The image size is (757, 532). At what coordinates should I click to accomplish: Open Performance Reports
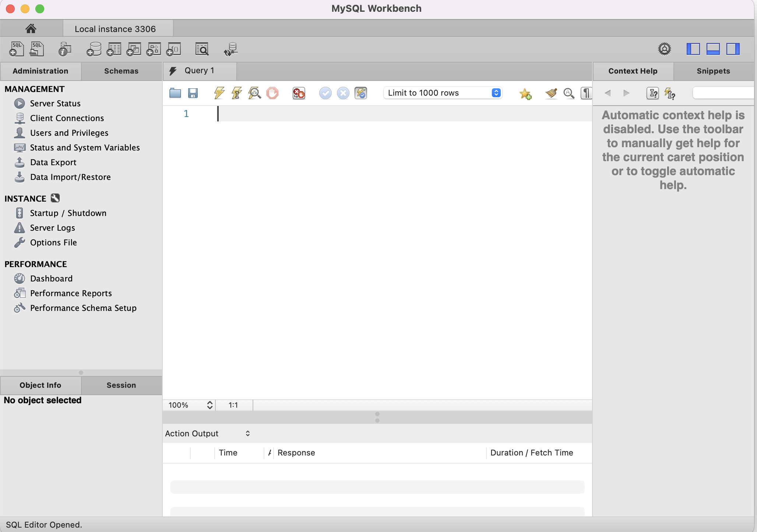[x=71, y=293]
